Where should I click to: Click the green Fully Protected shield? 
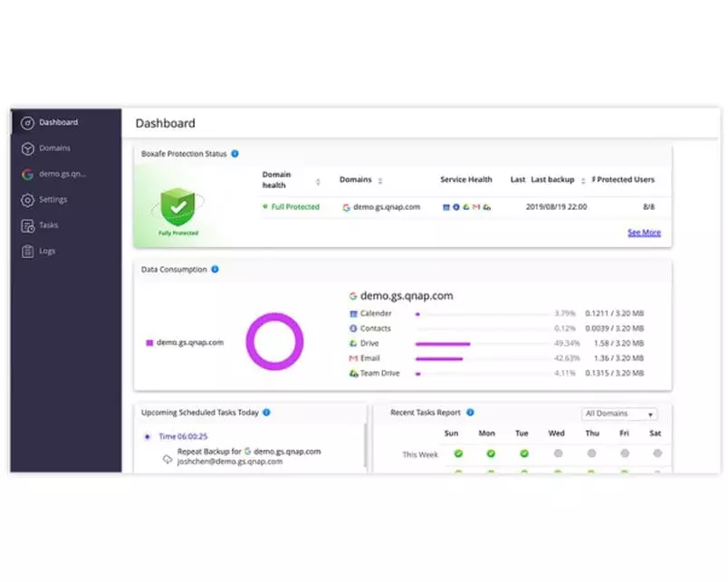(178, 206)
